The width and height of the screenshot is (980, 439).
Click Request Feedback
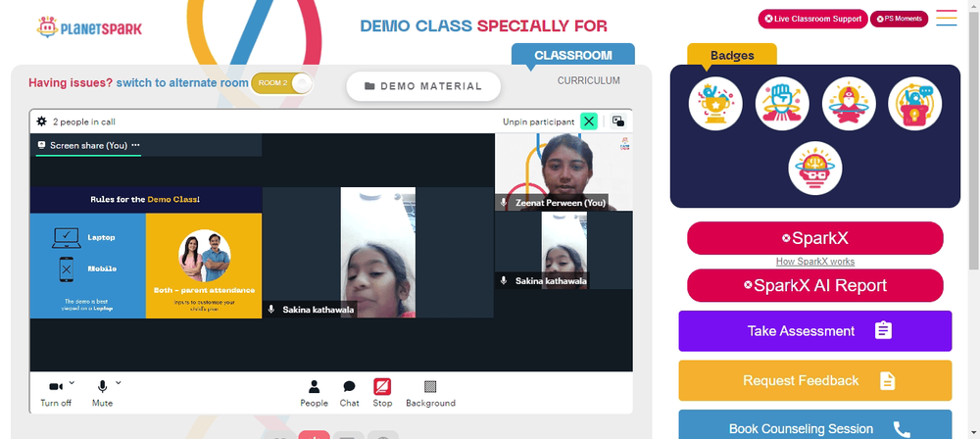point(815,380)
